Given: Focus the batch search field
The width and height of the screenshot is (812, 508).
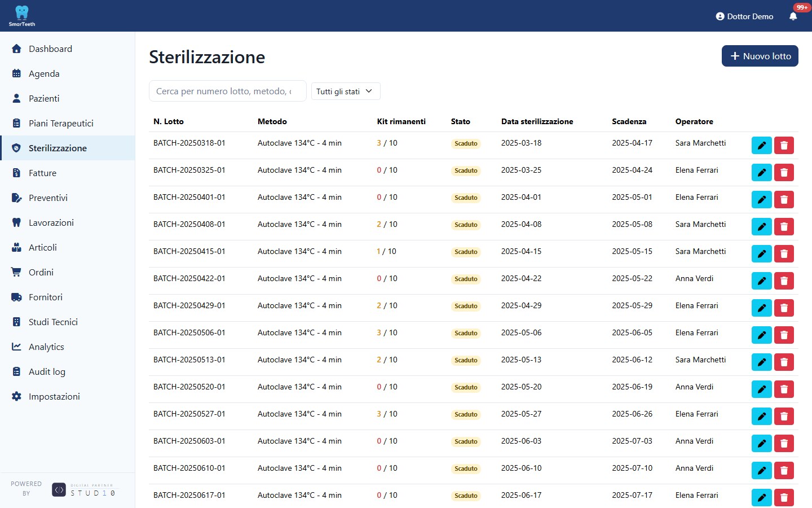Looking at the screenshot, I should click(x=227, y=91).
